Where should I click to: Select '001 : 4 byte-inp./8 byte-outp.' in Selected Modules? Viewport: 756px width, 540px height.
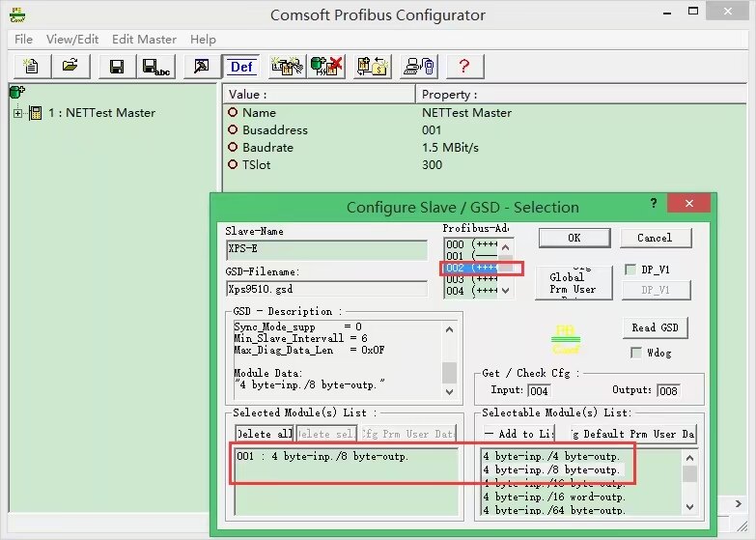(x=346, y=456)
